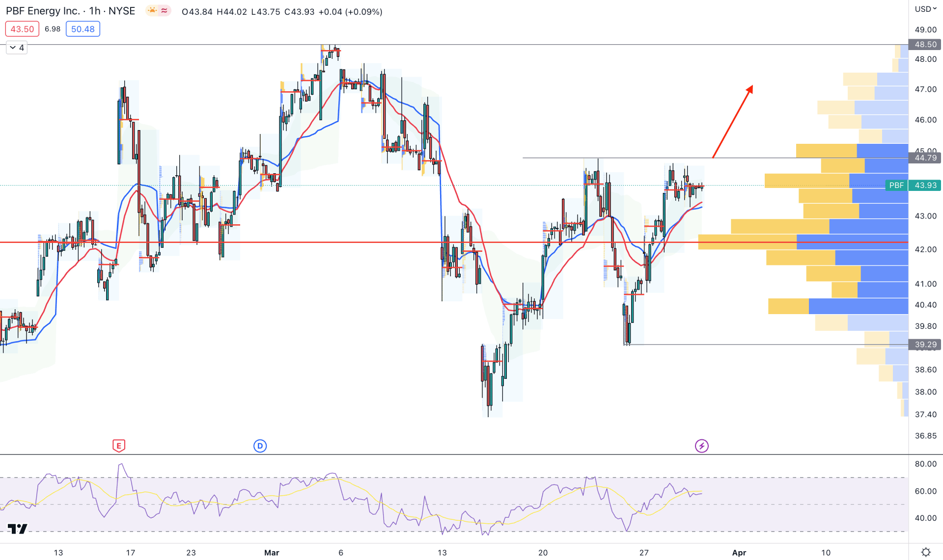Click the 47.00 price scale label

coord(926,89)
